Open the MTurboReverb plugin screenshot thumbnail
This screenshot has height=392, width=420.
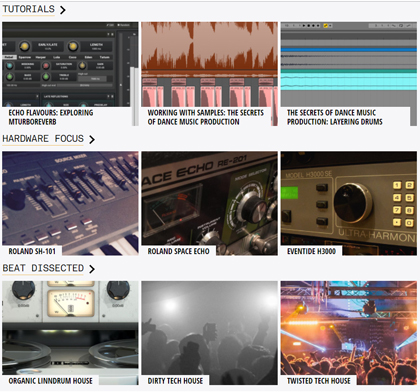[70, 64]
